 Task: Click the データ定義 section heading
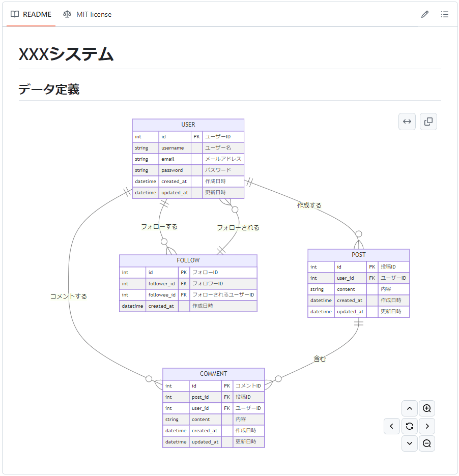click(49, 90)
